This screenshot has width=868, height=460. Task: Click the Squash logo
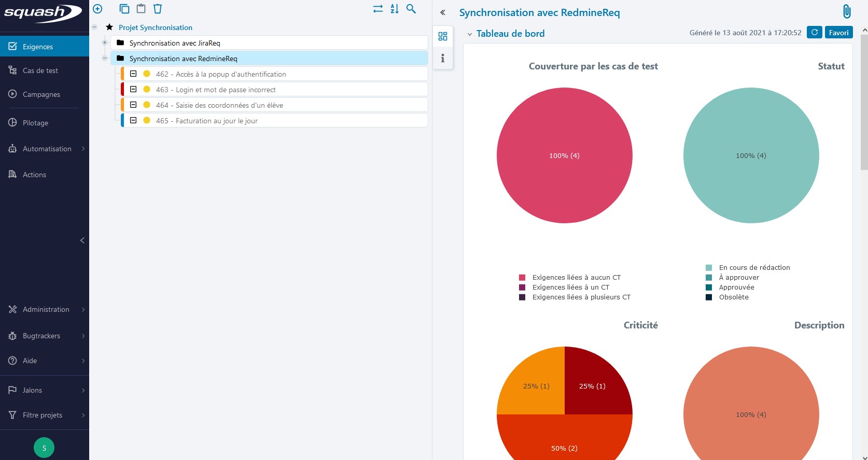pyautogui.click(x=43, y=13)
